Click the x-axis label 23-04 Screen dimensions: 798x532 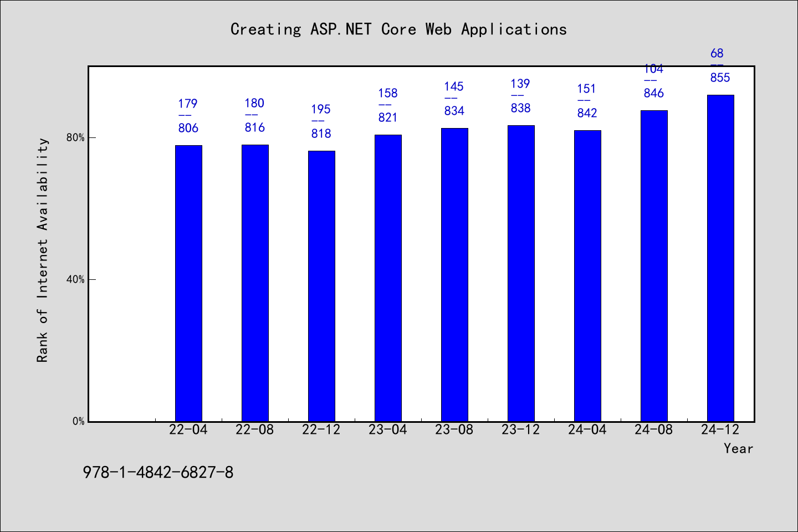[388, 429]
